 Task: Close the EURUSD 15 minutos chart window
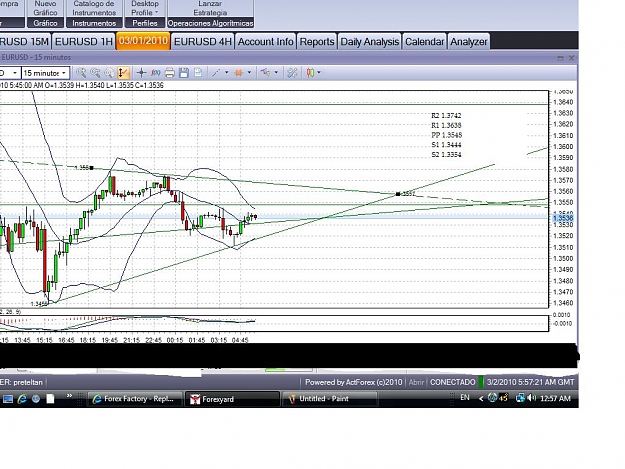pyautogui.click(x=572, y=58)
